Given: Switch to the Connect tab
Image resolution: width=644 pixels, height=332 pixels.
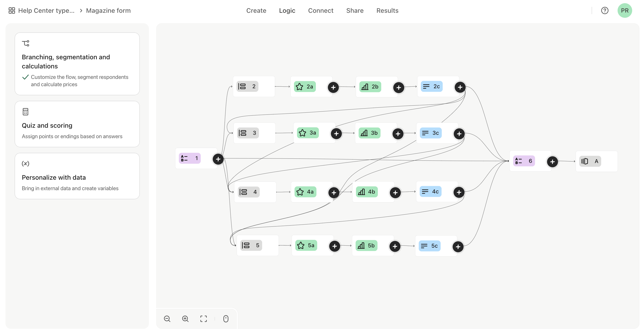Looking at the screenshot, I should coord(320,10).
